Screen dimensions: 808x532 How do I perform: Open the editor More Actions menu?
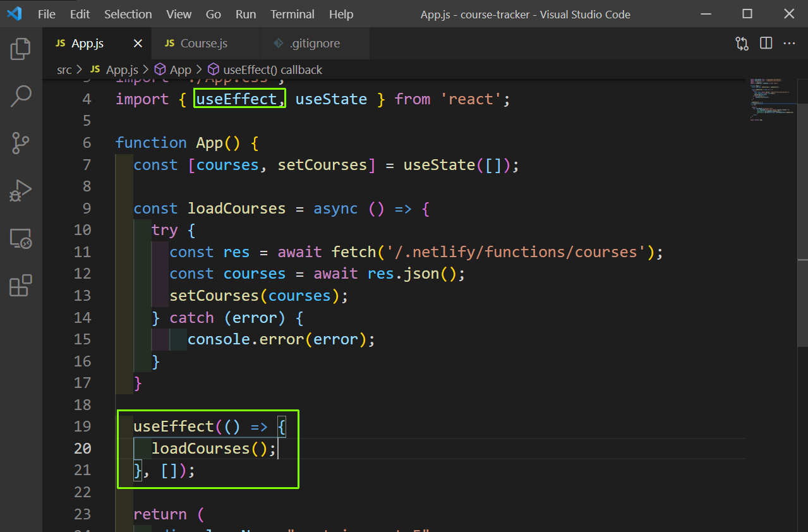[x=789, y=44]
